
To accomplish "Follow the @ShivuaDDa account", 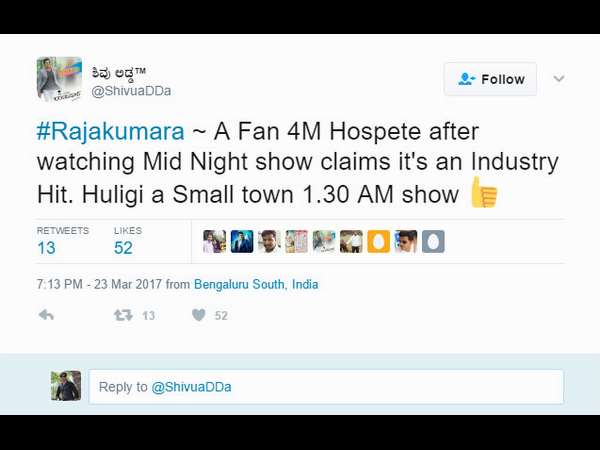I will coord(491,79).
